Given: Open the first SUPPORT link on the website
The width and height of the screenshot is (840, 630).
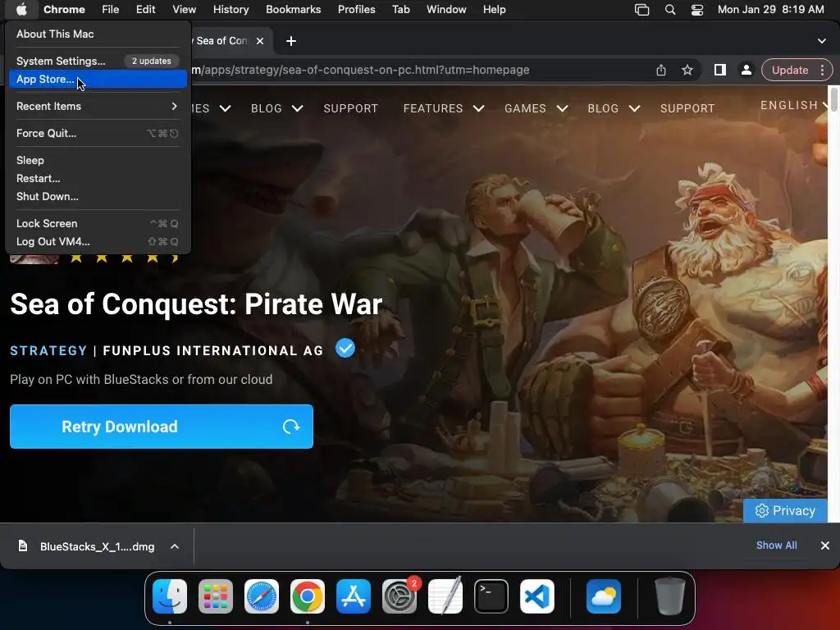Looking at the screenshot, I should 350,108.
